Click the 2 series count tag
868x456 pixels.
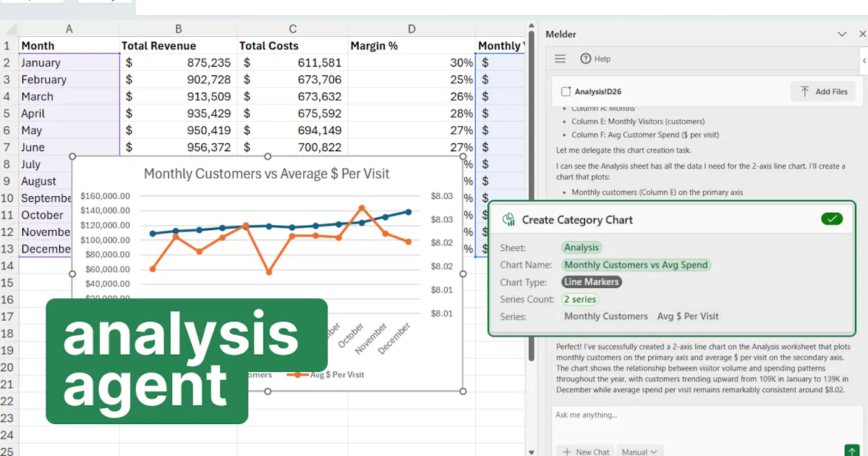(580, 299)
